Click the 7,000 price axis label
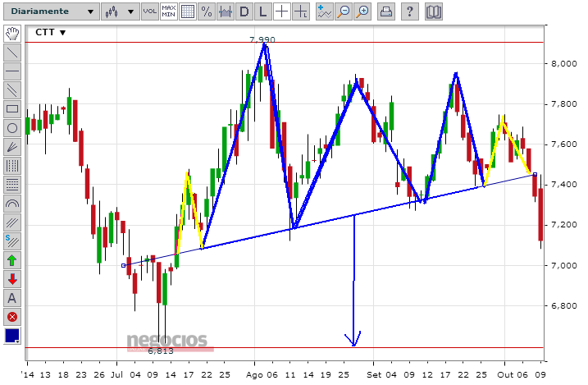 coord(563,266)
